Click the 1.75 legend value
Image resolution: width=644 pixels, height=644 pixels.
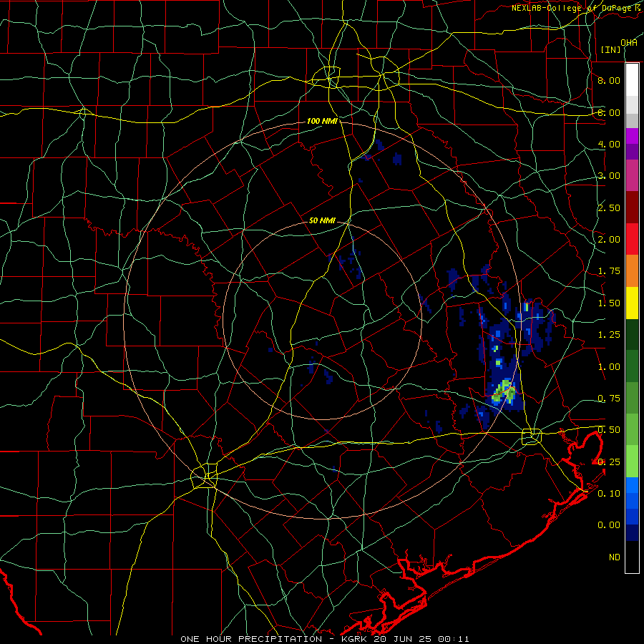(x=609, y=271)
